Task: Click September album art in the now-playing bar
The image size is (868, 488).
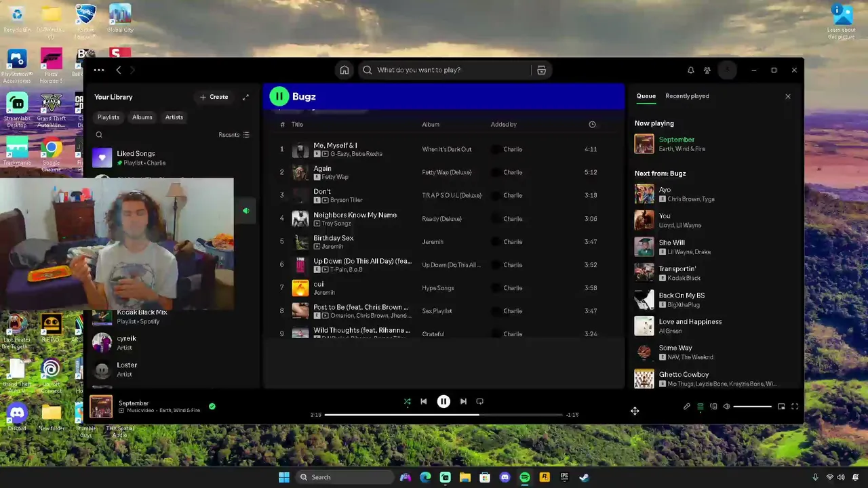Action: (101, 407)
